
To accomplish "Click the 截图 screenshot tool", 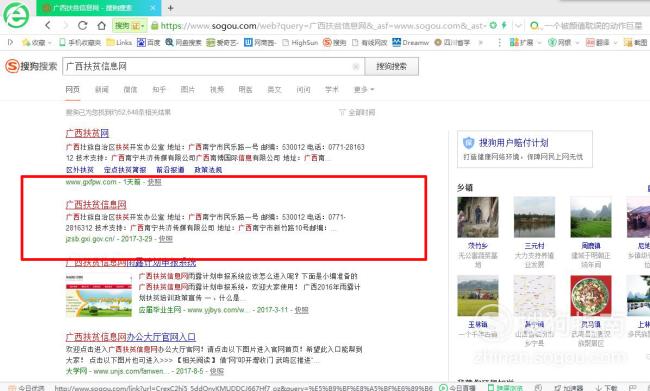I will click(x=635, y=42).
